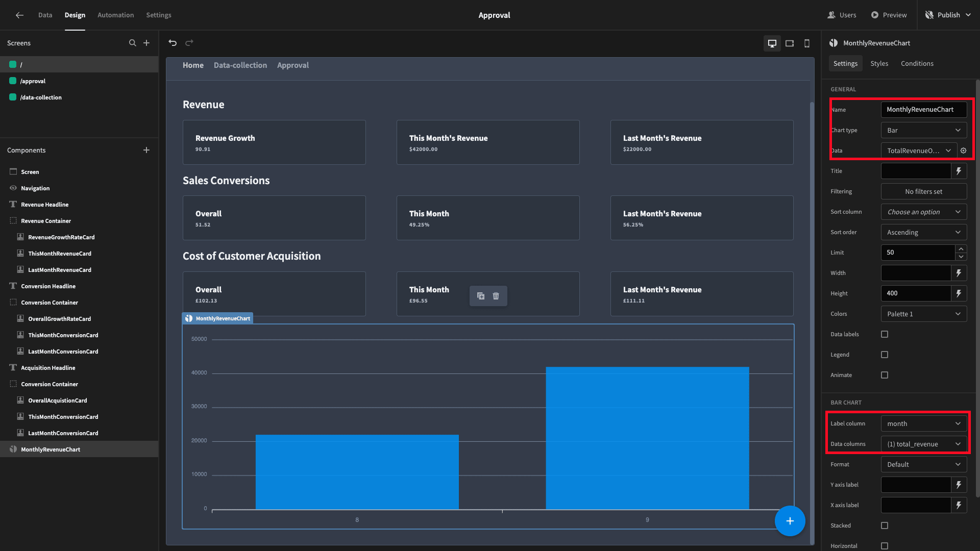Open data source settings gear icon
The width and height of the screenshot is (980, 551).
[964, 151]
